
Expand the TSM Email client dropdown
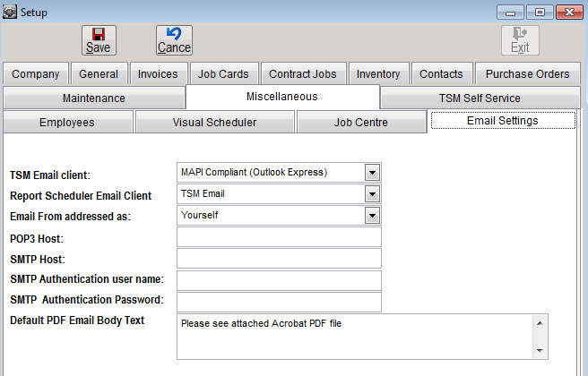372,172
